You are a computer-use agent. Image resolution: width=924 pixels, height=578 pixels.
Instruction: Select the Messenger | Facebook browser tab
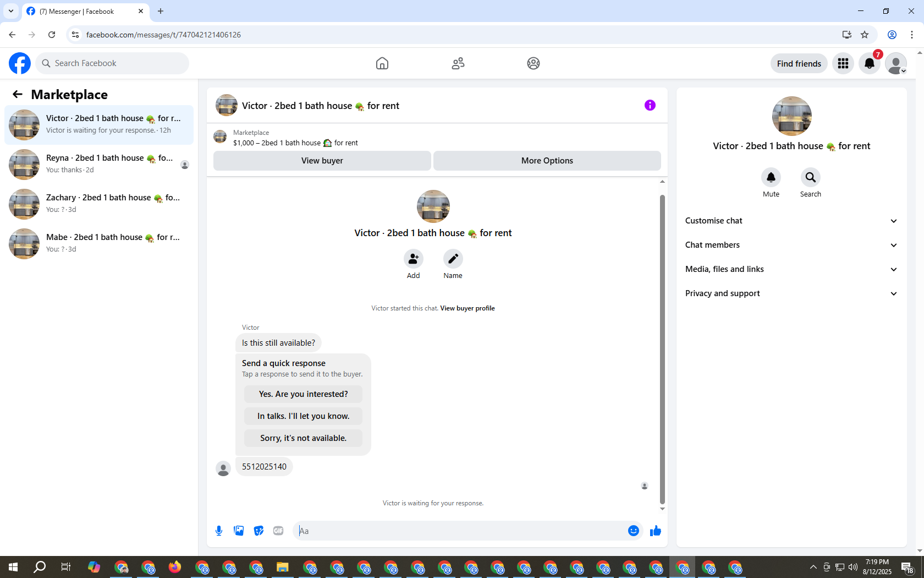tap(85, 11)
